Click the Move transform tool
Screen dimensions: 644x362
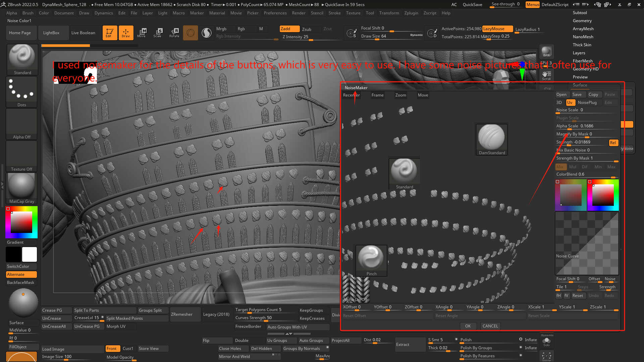(142, 33)
